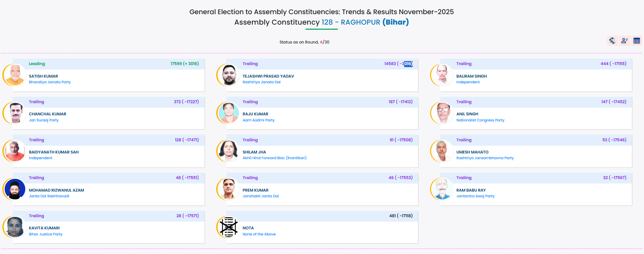Select the Jan Suraaj Party text

pyautogui.click(x=44, y=120)
